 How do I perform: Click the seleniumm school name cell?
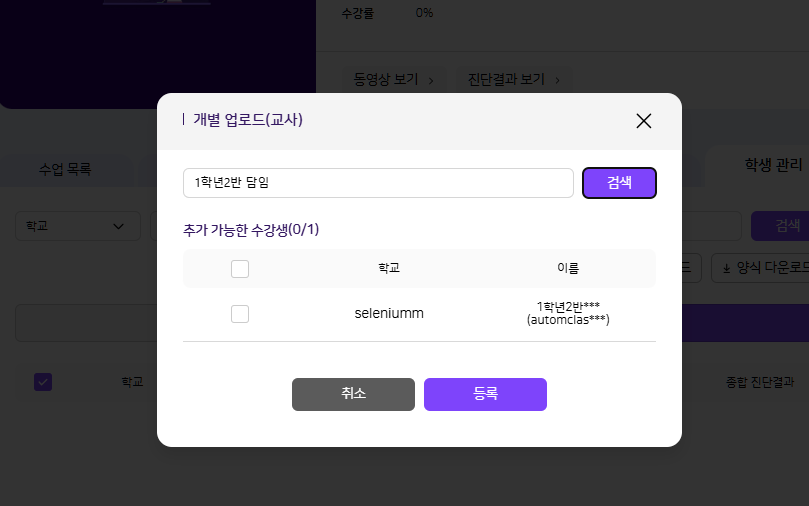[389, 314]
